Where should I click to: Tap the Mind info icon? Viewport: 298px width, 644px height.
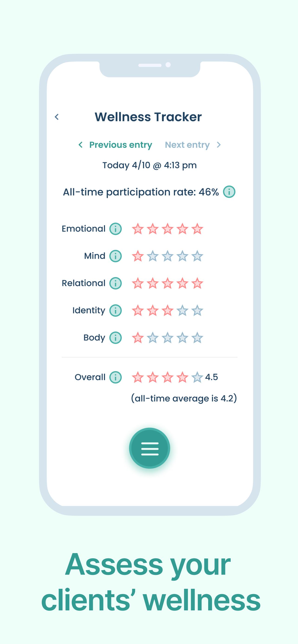115,256
